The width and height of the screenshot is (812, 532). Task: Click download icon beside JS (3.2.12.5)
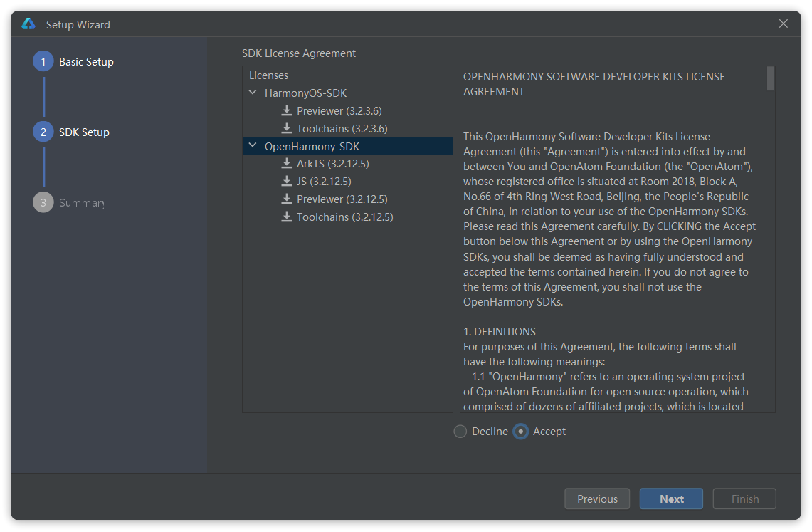(x=286, y=181)
